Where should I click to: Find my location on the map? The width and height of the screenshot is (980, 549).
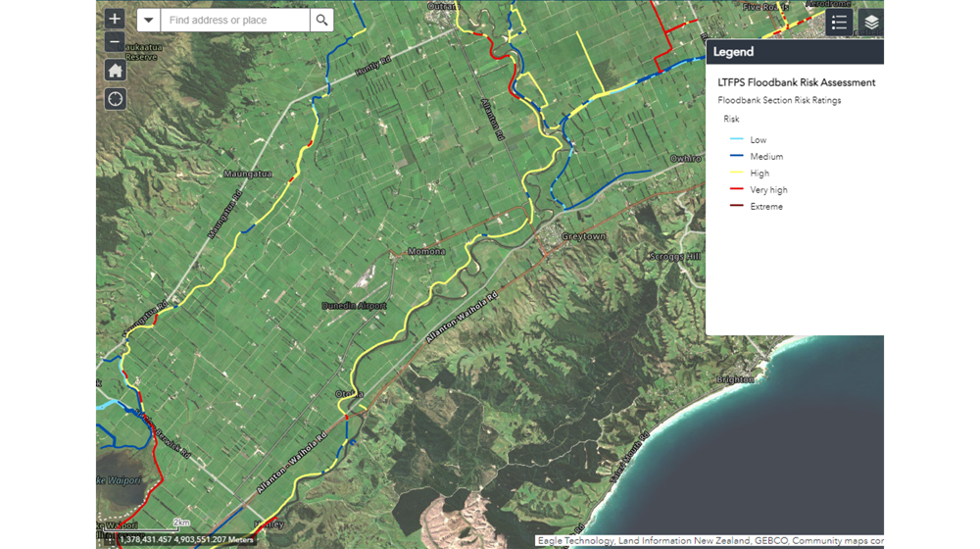[x=115, y=99]
